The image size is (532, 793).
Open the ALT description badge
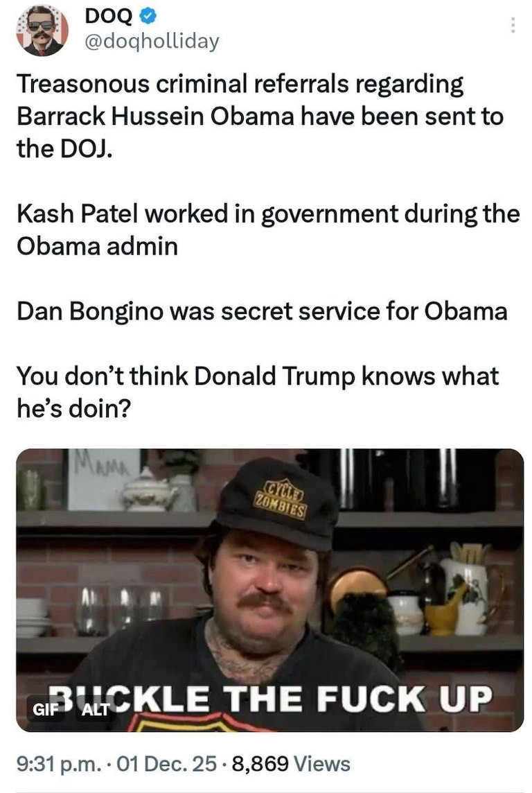[96, 710]
